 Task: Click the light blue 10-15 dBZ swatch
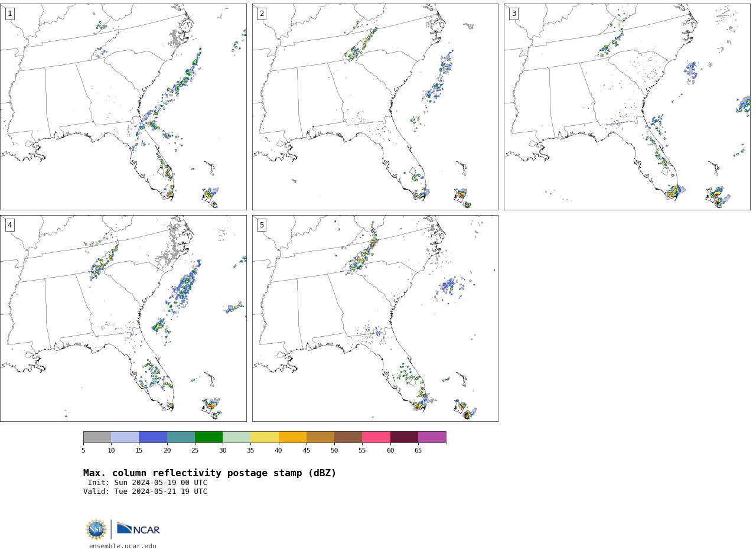pyautogui.click(x=125, y=437)
